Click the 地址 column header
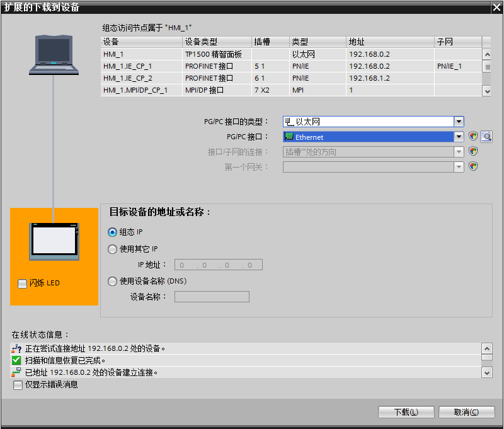 point(390,42)
